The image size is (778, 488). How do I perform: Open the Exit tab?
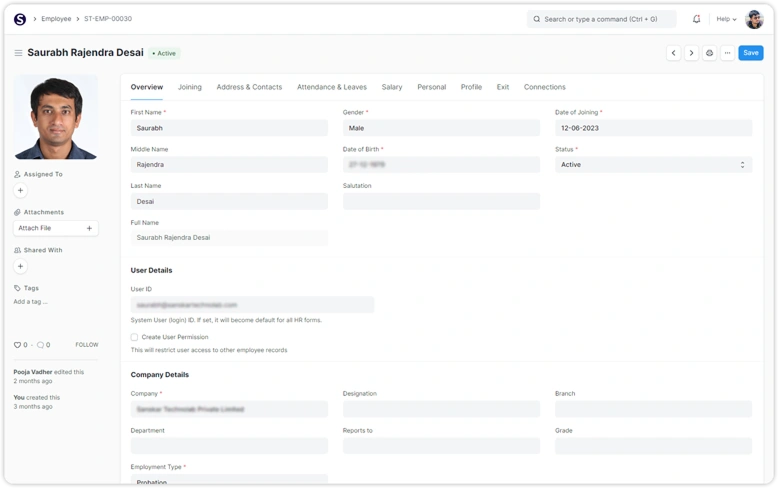pyautogui.click(x=503, y=87)
